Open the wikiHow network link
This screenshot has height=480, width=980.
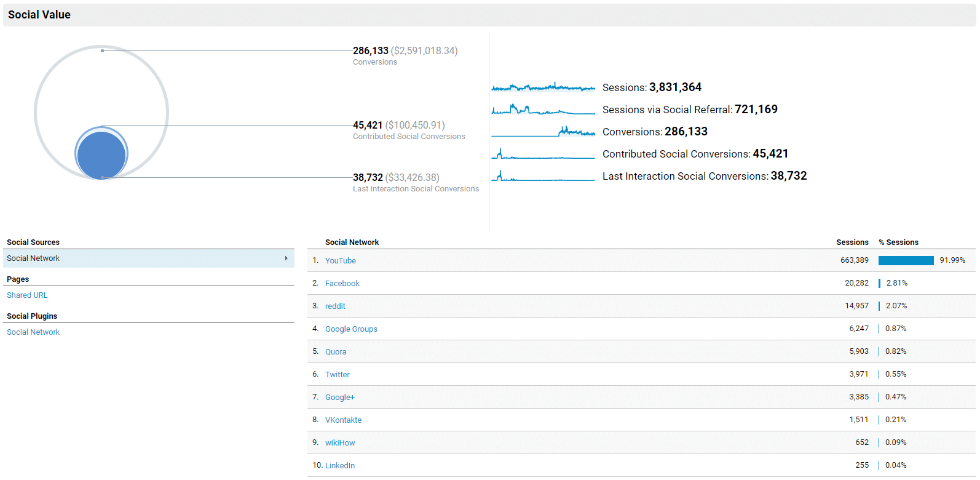coord(340,443)
